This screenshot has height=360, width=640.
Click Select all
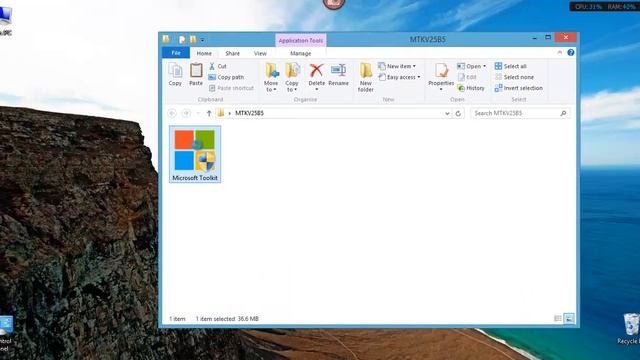click(x=511, y=66)
